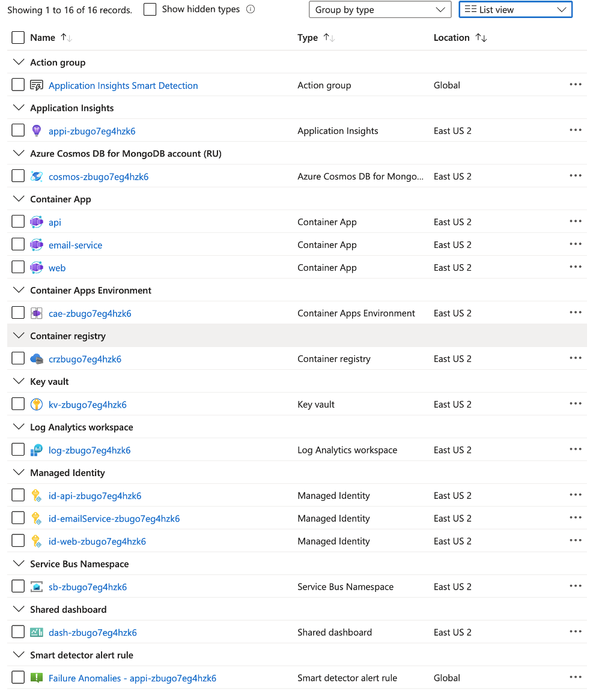Open the more options menu for web row
This screenshot has width=608, height=700.
tap(575, 267)
